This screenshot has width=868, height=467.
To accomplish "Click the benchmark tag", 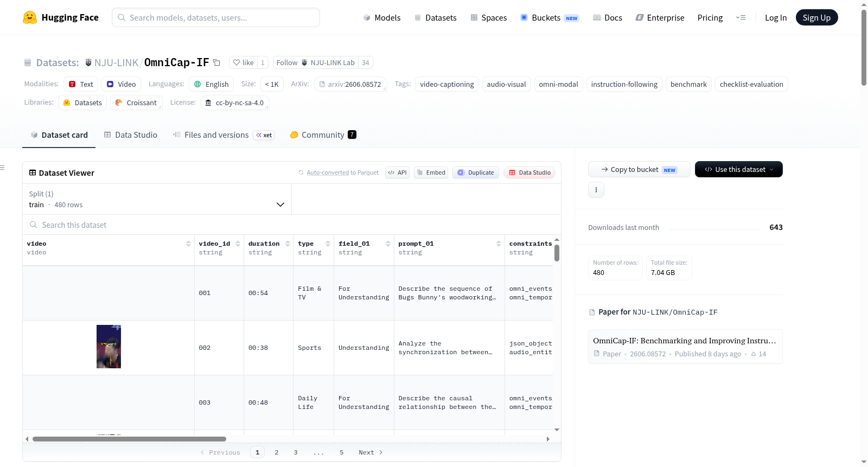I will 688,84.
